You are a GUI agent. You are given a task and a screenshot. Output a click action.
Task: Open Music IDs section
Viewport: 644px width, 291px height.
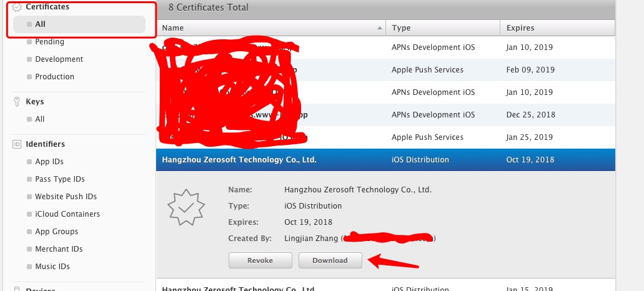(52, 267)
